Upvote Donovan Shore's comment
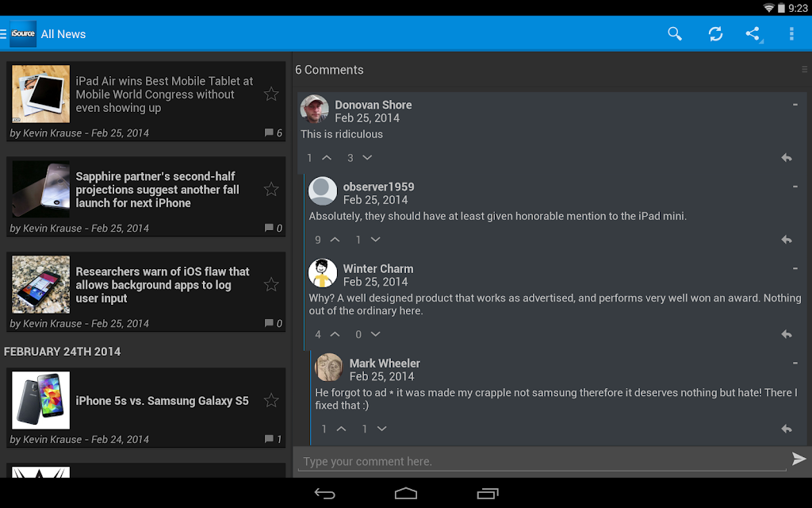812x508 pixels. point(327,158)
